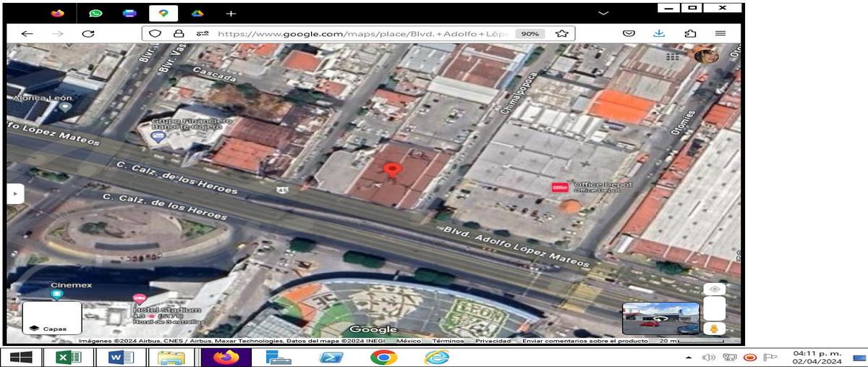This screenshot has width=868, height=367.
Task: Click the route 45 highway shield
Action: 281,189
